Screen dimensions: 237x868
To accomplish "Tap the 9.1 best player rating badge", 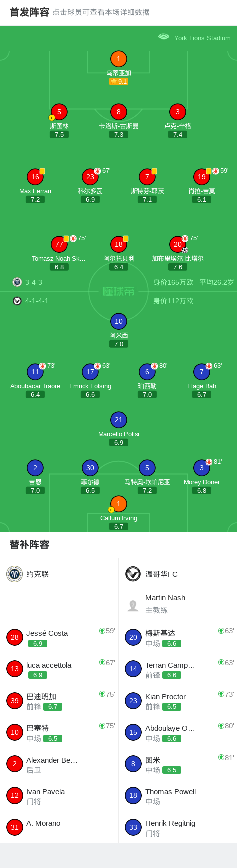I will [119, 81].
